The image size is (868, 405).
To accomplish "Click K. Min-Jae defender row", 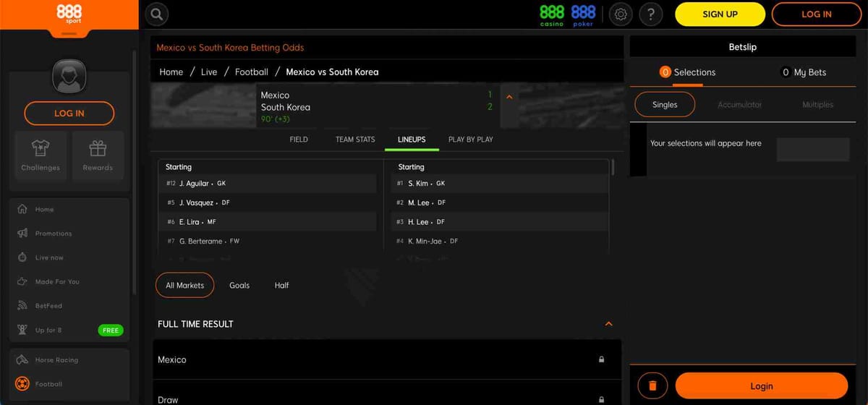I will (x=499, y=241).
